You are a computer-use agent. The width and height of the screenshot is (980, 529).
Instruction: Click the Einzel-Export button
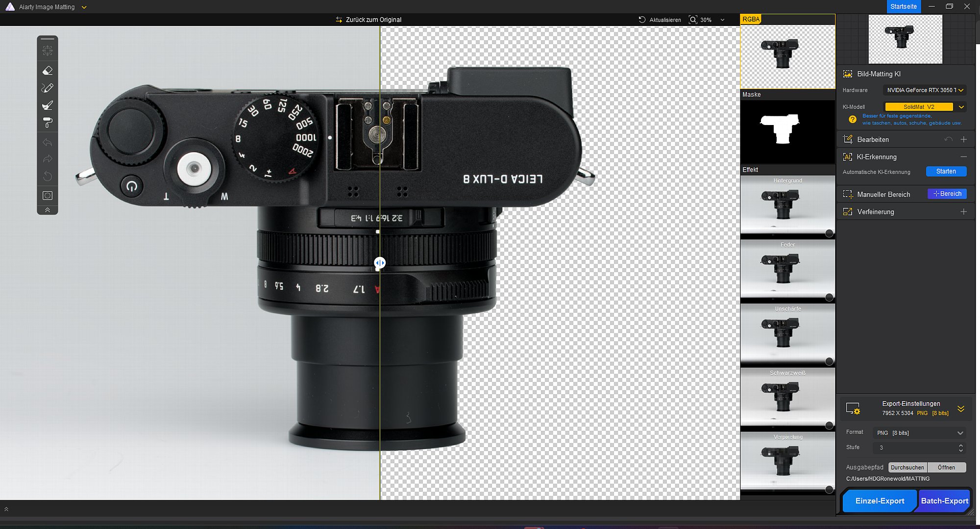click(x=880, y=501)
